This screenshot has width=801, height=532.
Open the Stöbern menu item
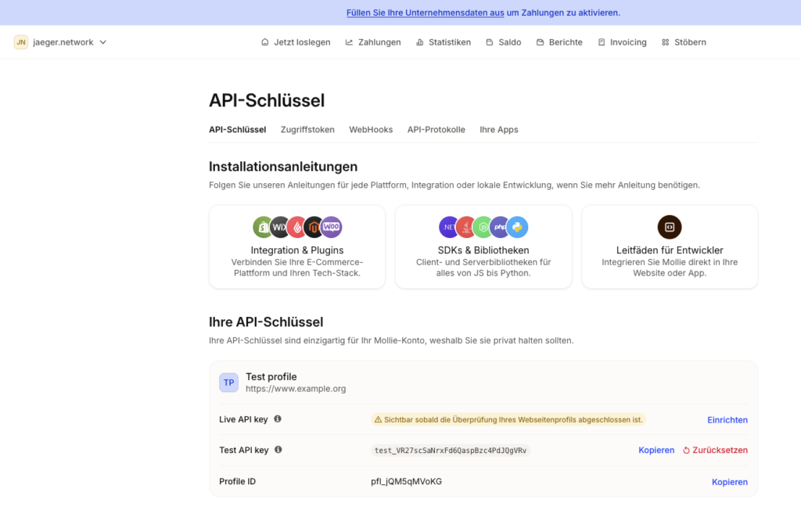(684, 42)
